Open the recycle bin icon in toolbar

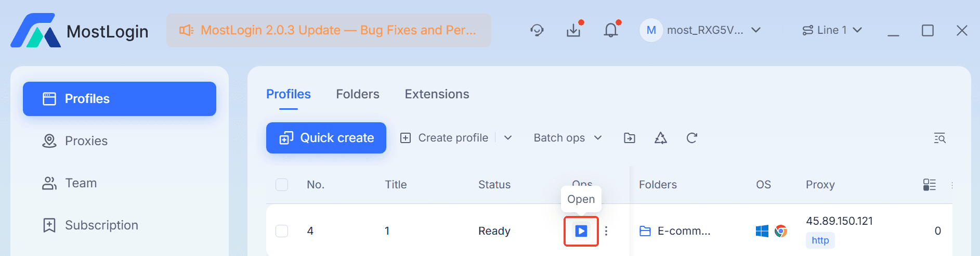(x=661, y=138)
